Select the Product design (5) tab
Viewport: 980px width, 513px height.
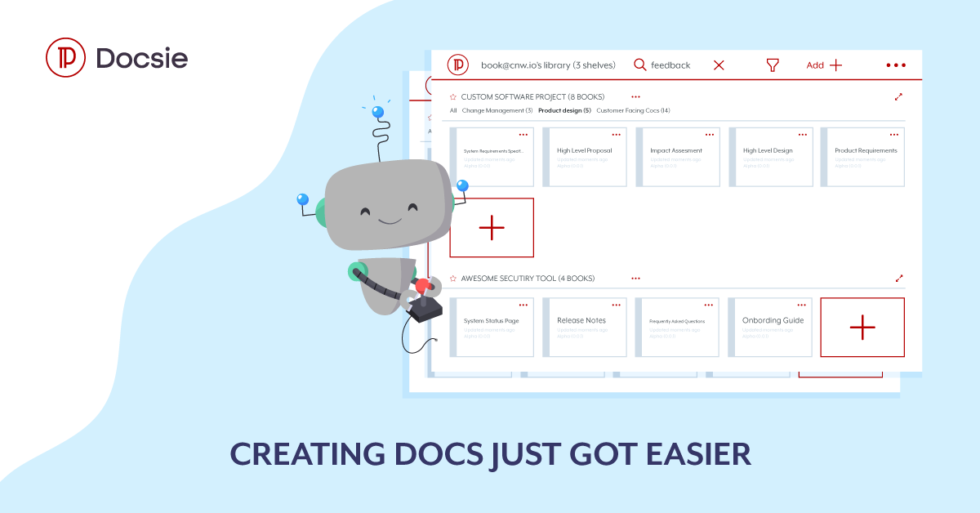point(564,110)
